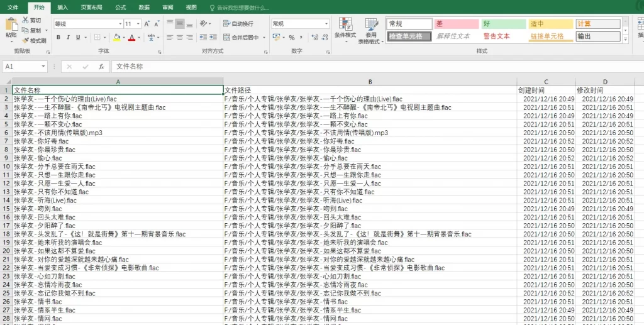Switch to the Page Layout (页面布局) tab

[91, 8]
